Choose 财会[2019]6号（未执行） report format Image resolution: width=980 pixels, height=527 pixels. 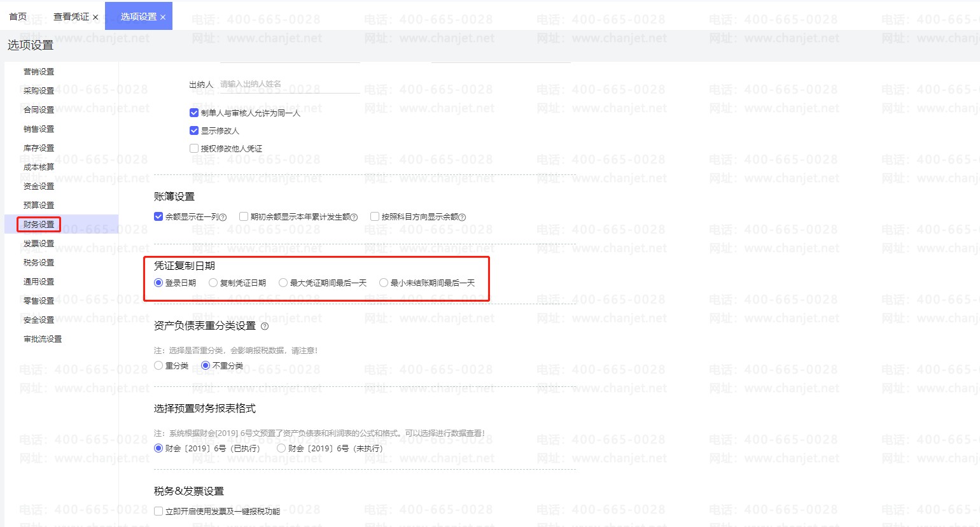282,448
